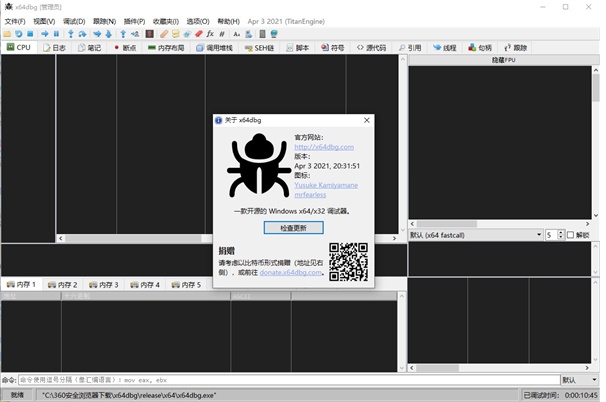
Task: Open the donate.x64dbg.com link
Action: point(291,272)
